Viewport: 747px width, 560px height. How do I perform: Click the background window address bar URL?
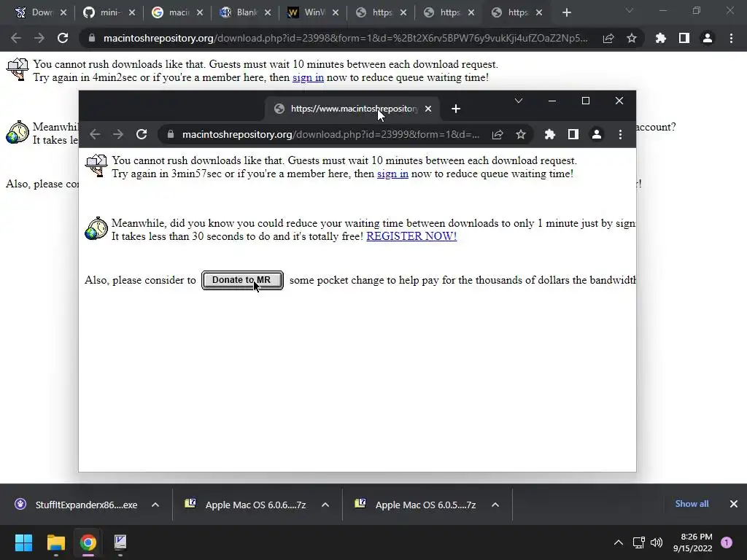pos(345,38)
